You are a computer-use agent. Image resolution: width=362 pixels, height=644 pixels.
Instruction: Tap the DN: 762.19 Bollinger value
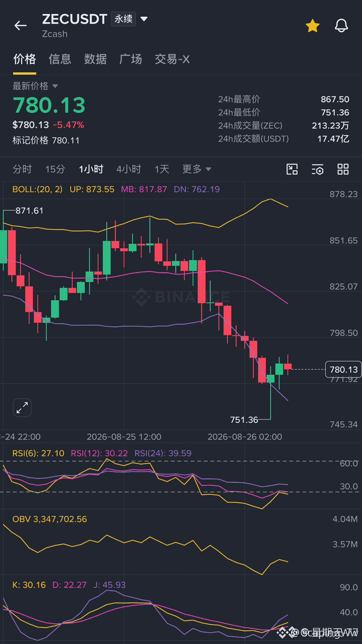[x=197, y=189]
